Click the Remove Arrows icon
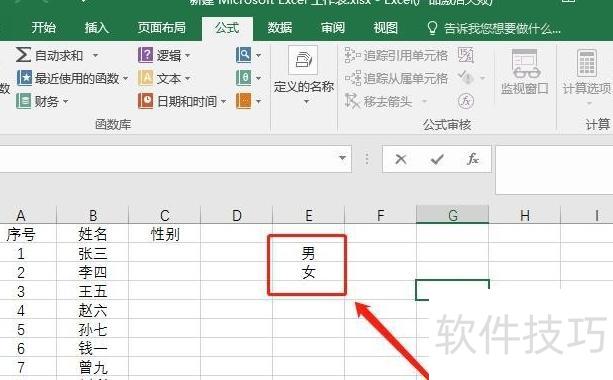 click(352, 101)
